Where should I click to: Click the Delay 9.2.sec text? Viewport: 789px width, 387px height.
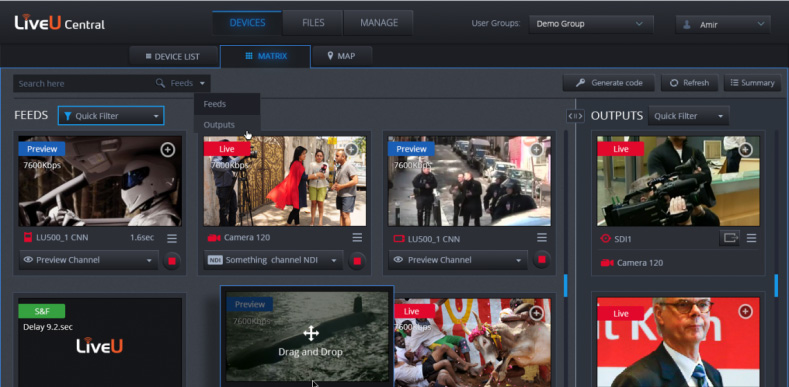click(x=48, y=327)
